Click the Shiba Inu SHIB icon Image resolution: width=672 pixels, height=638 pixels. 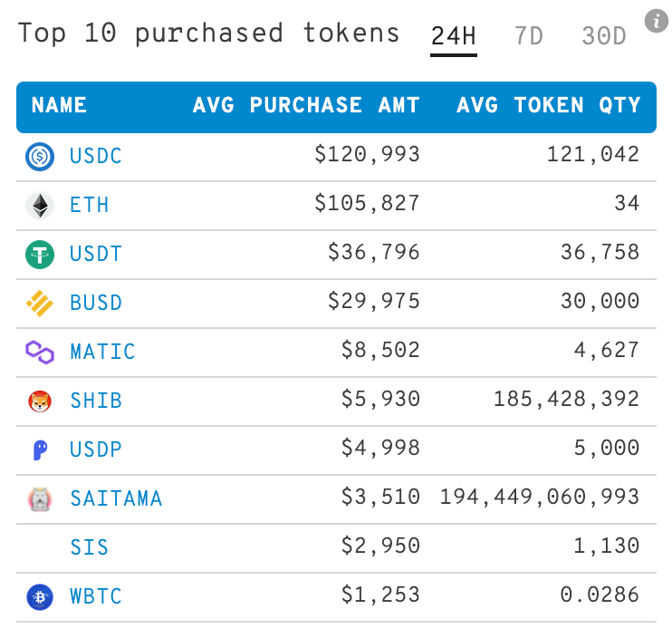[x=40, y=401]
